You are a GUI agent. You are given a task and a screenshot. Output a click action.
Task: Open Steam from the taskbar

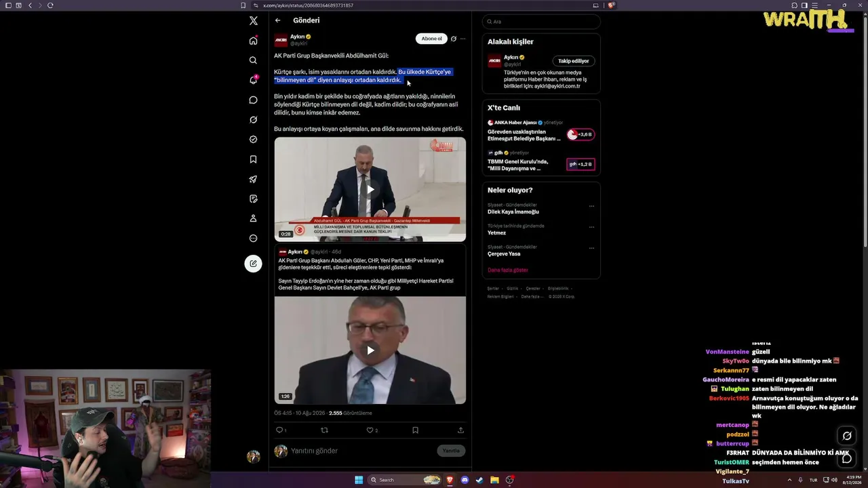coord(479,480)
